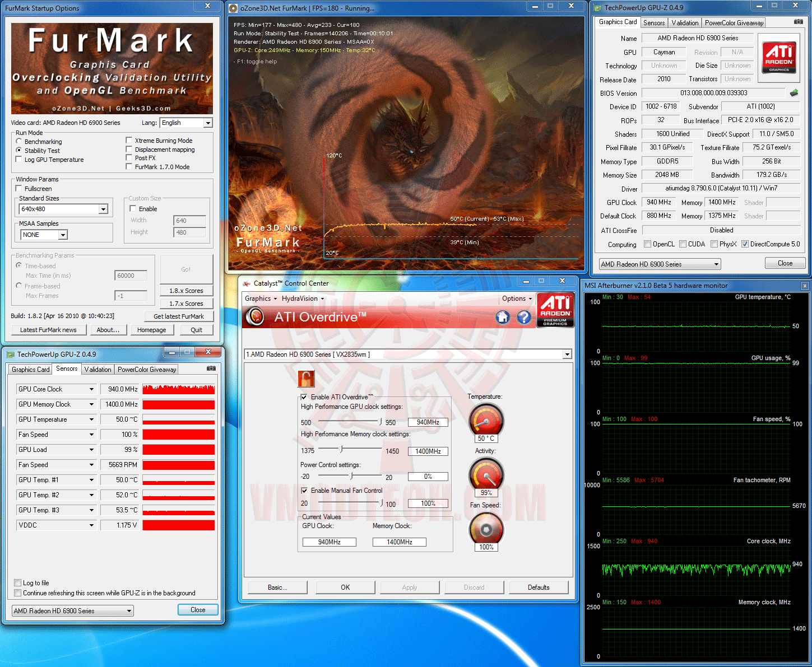The image size is (812, 667).
Task: Click the ATI Radeon logo in GPU-Z Graphics Card window
Action: coord(779,57)
